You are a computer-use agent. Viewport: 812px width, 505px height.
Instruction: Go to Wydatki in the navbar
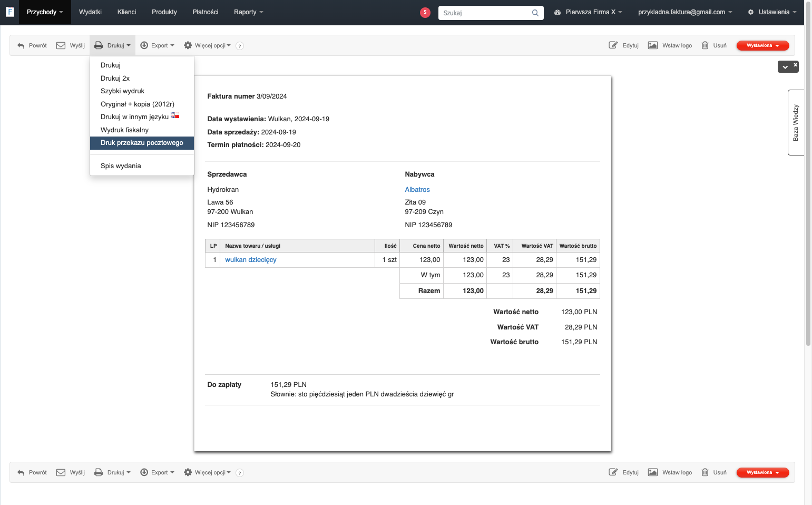90,12
